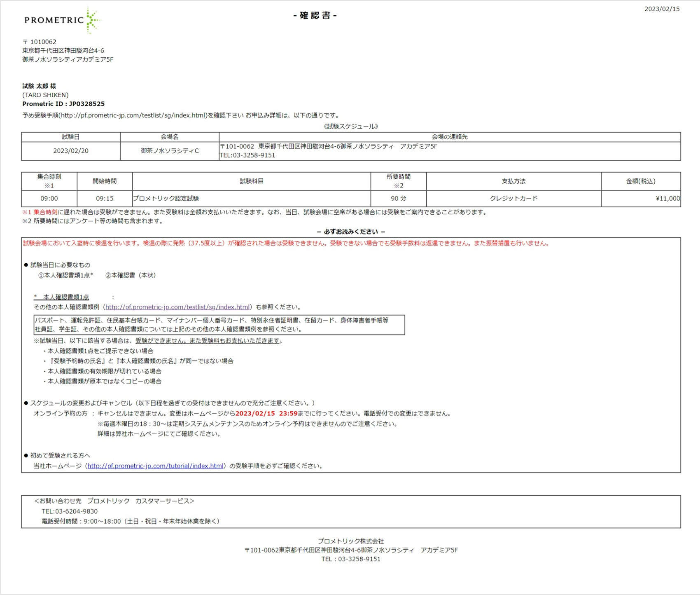Screen dimensions: 700x595
Task: Click the お問い合わせ先 customer service heading
Action: coord(114,501)
